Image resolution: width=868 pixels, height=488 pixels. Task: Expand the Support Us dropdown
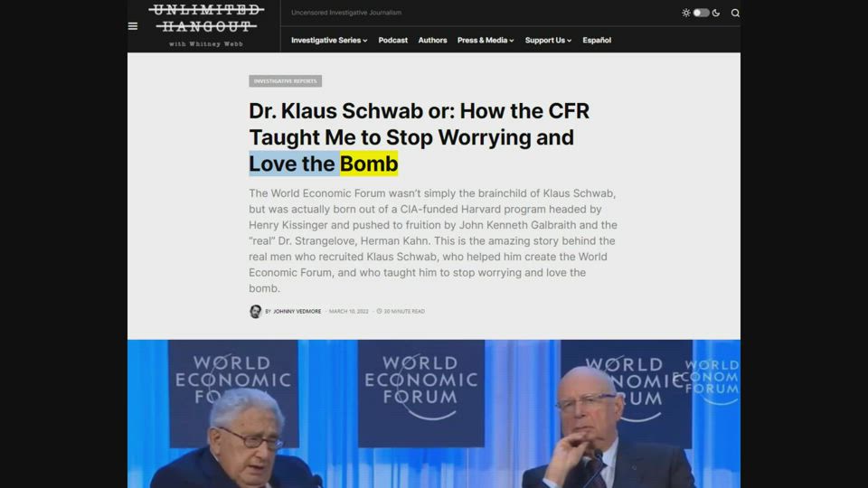coord(548,41)
